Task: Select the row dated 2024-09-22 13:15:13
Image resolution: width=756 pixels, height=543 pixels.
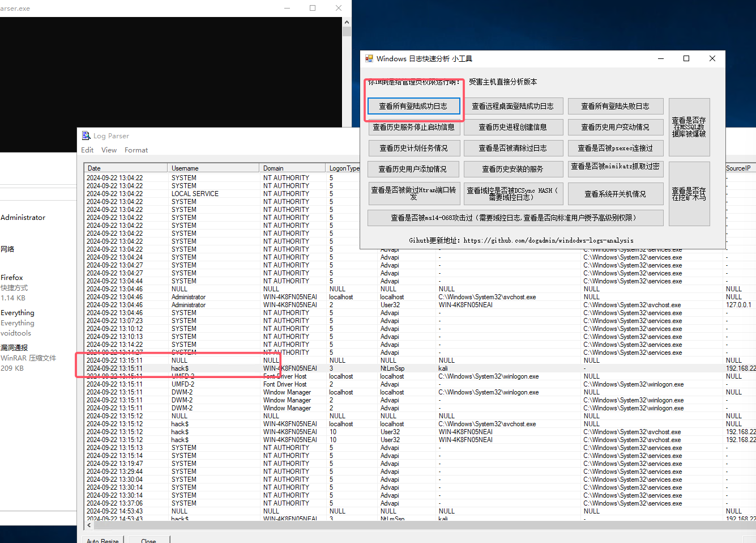Action: (x=420, y=448)
